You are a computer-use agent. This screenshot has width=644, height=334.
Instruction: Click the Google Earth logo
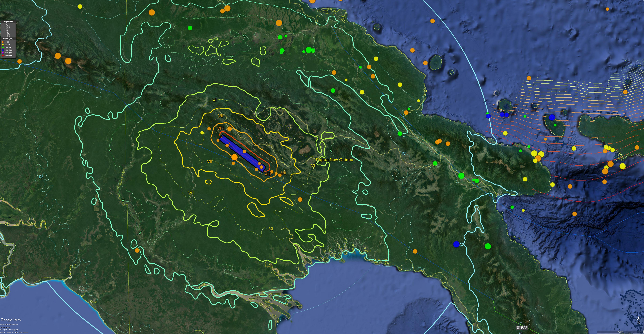(10, 320)
